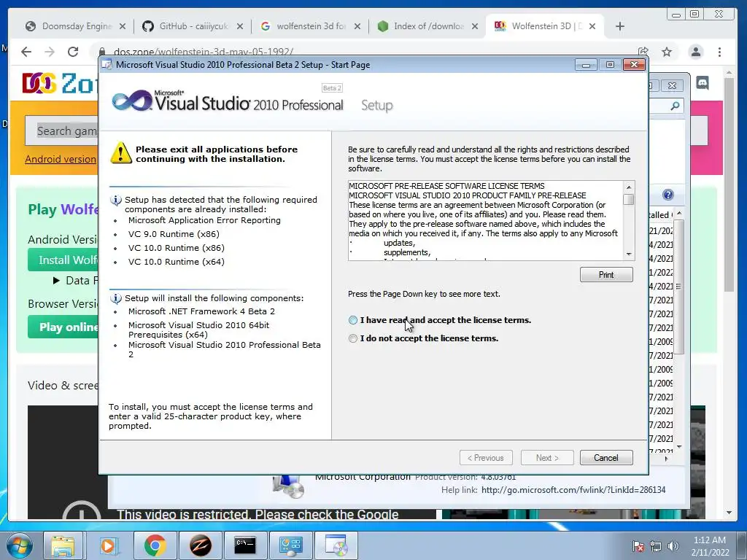Image resolution: width=747 pixels, height=560 pixels.
Task: Click the disabled Next button
Action: (x=547, y=458)
